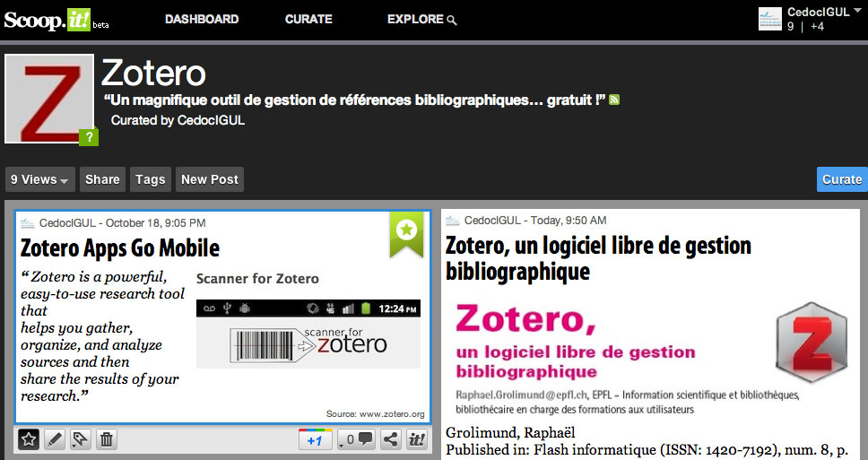Click the pencil edit icon
The height and width of the screenshot is (460, 868).
click(55, 439)
